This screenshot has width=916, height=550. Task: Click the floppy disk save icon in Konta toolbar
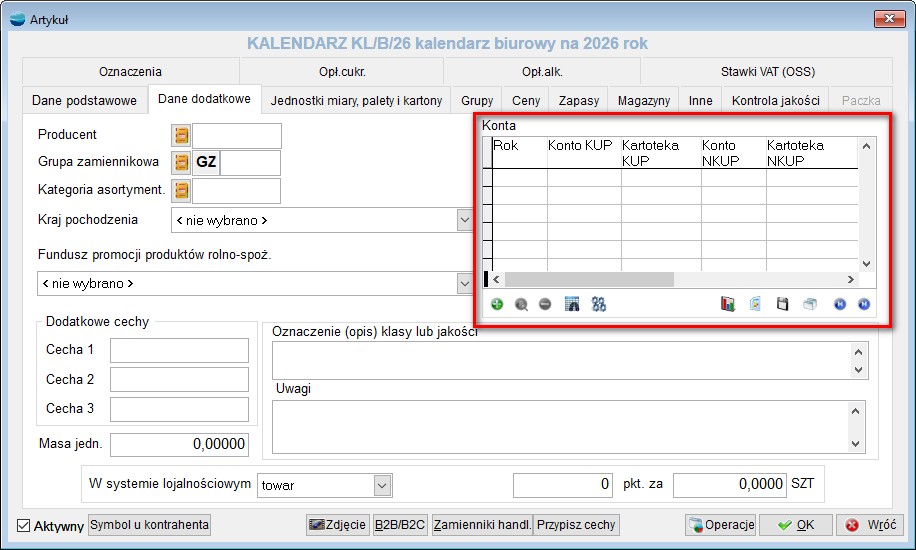point(783,304)
